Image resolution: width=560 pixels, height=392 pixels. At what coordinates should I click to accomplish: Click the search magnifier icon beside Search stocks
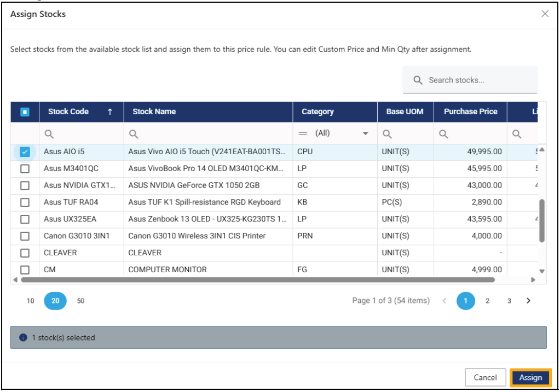pos(418,80)
